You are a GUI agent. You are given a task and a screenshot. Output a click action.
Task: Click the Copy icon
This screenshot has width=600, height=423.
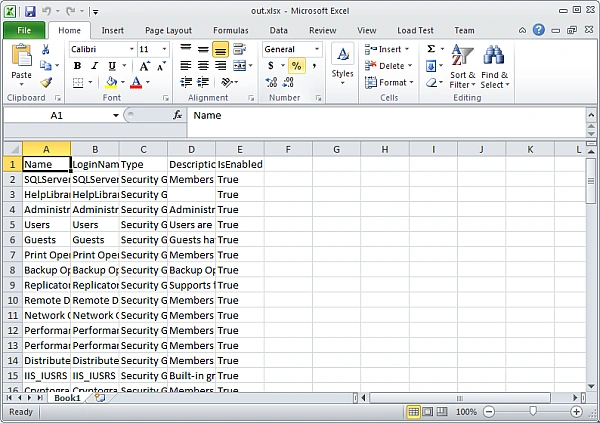click(x=46, y=65)
